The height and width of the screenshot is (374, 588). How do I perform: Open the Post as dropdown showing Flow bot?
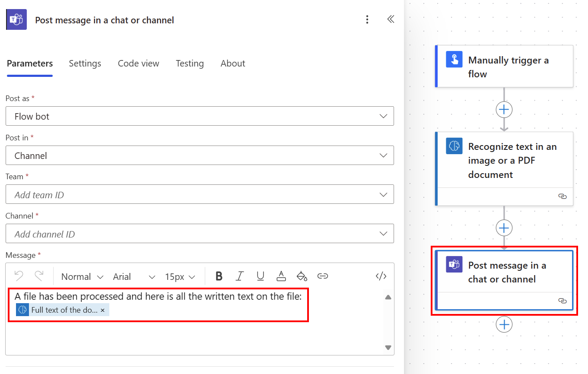[200, 116]
